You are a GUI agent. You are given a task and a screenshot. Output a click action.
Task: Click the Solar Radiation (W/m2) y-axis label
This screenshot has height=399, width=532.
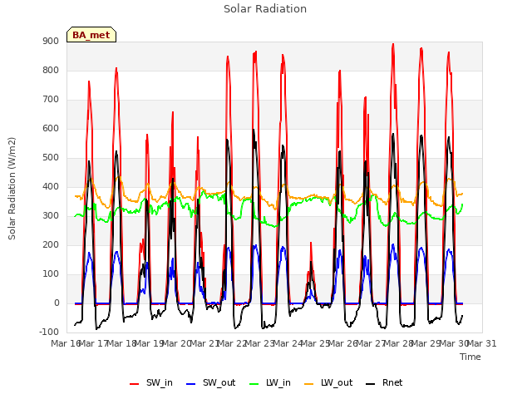(x=12, y=189)
